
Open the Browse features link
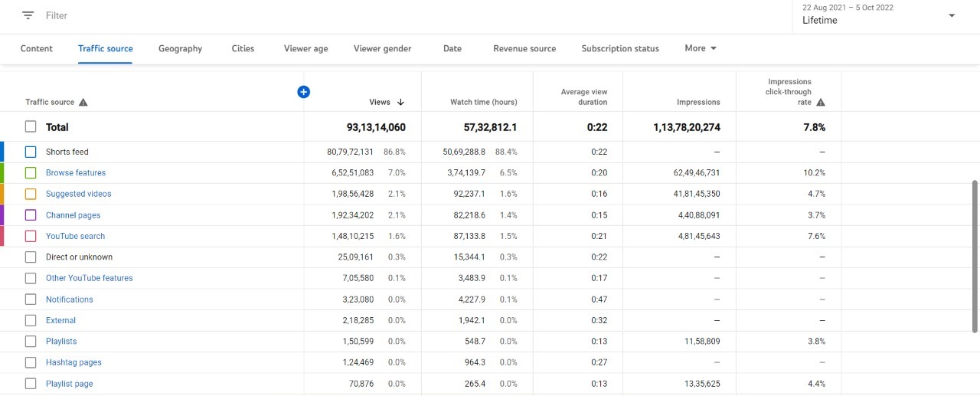tap(76, 173)
